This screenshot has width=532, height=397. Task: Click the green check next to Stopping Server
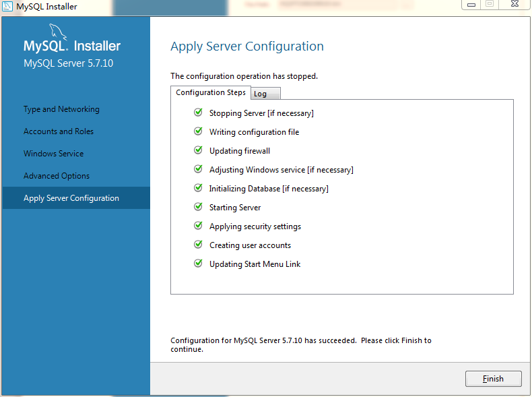tap(198, 113)
